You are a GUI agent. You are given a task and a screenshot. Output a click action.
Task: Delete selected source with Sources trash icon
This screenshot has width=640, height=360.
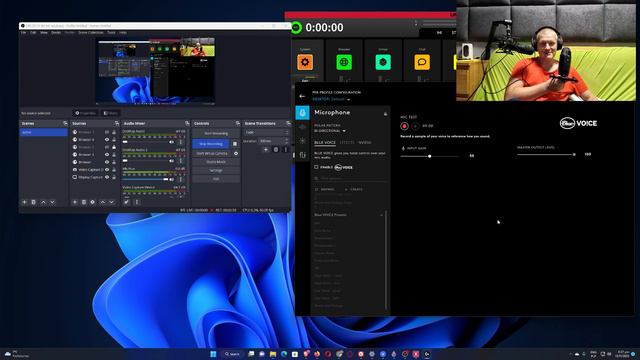tap(84, 202)
